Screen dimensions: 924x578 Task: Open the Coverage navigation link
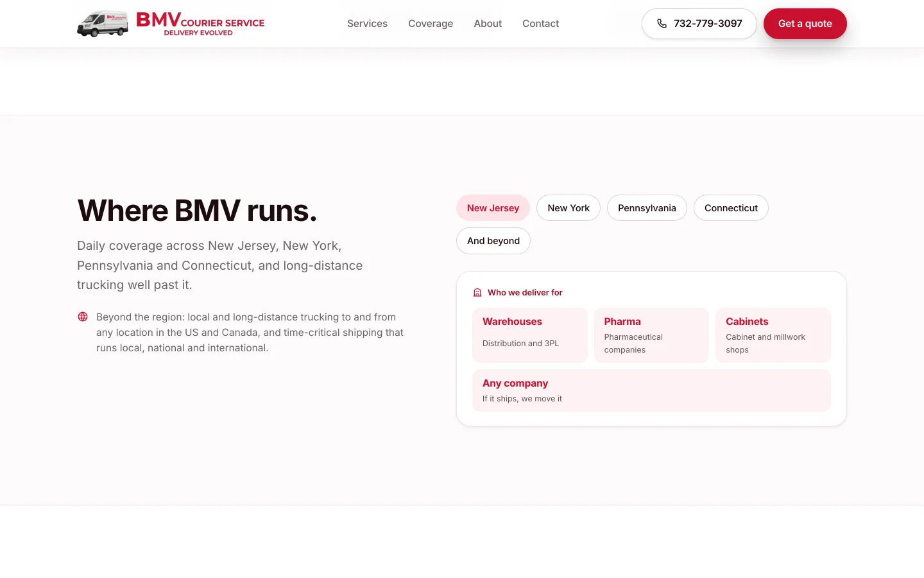pyautogui.click(x=431, y=24)
